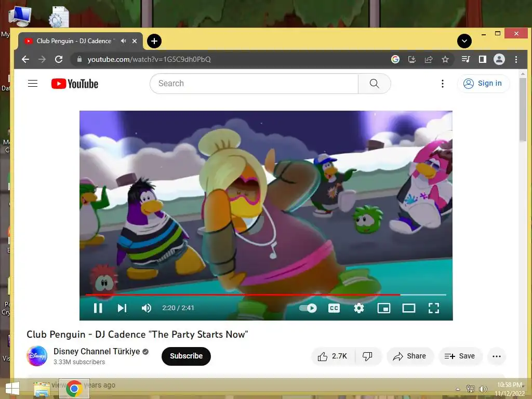The image size is (532, 399).
Task: Open a new browser tab
Action: coord(154,41)
